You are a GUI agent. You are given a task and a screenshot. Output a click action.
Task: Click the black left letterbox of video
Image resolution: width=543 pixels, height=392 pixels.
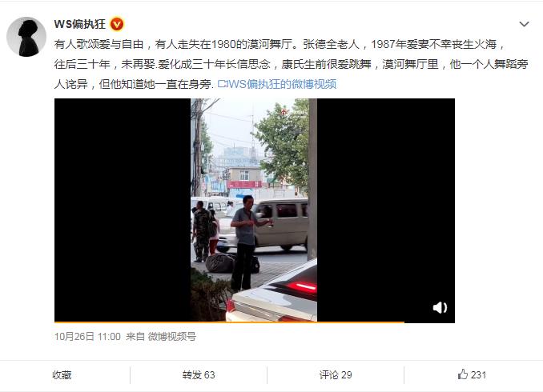coord(123,210)
